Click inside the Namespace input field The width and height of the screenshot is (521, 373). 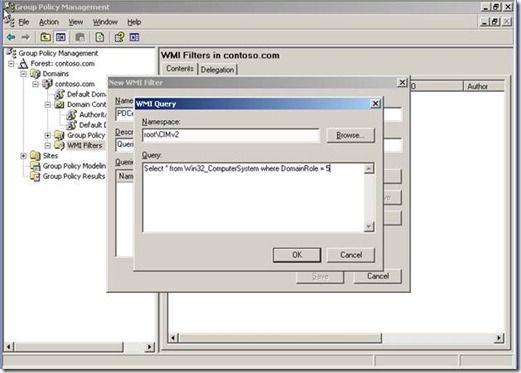(x=230, y=135)
